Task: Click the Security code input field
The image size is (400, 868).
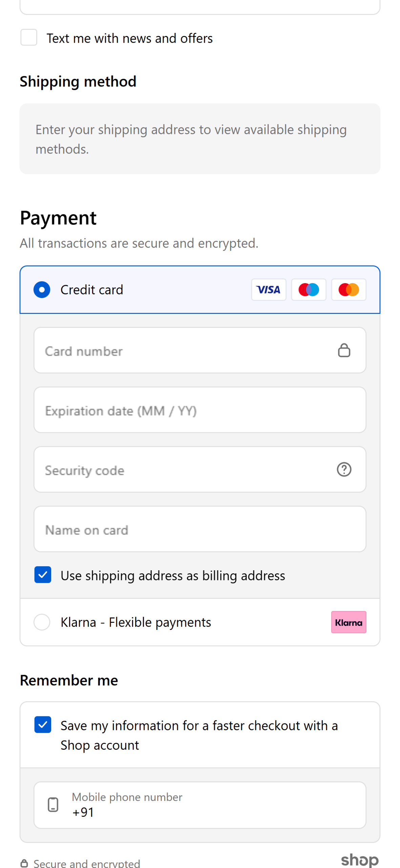Action: [186, 470]
